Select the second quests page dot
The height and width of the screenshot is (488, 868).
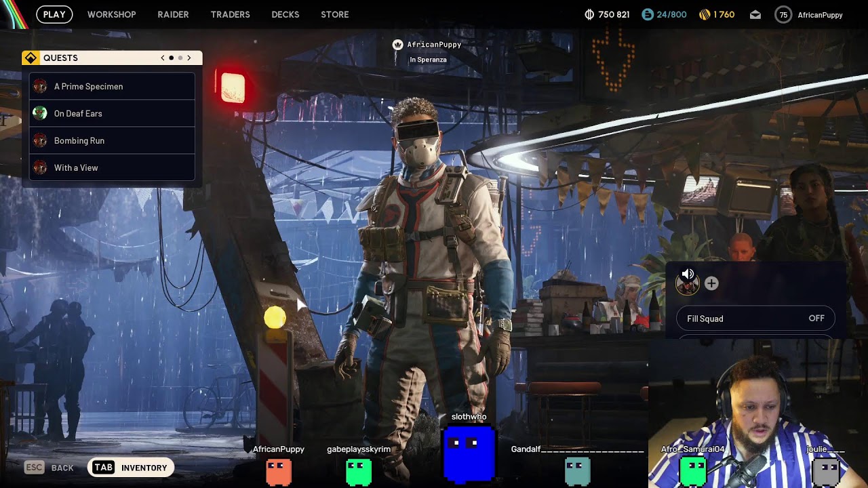pyautogui.click(x=180, y=58)
